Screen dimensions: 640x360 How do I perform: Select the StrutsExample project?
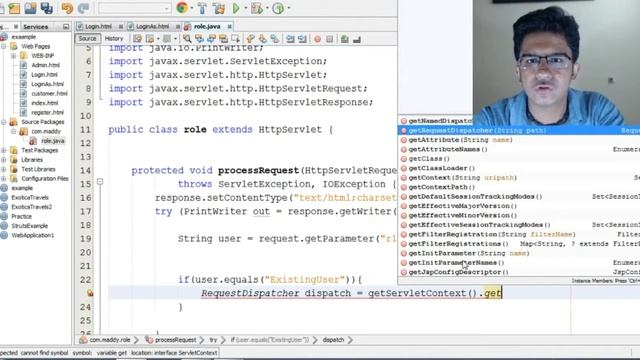(x=29, y=226)
